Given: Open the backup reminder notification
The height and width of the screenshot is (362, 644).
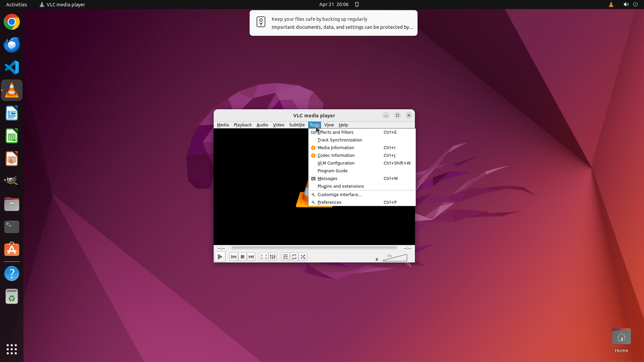Looking at the screenshot, I should pyautogui.click(x=333, y=23).
